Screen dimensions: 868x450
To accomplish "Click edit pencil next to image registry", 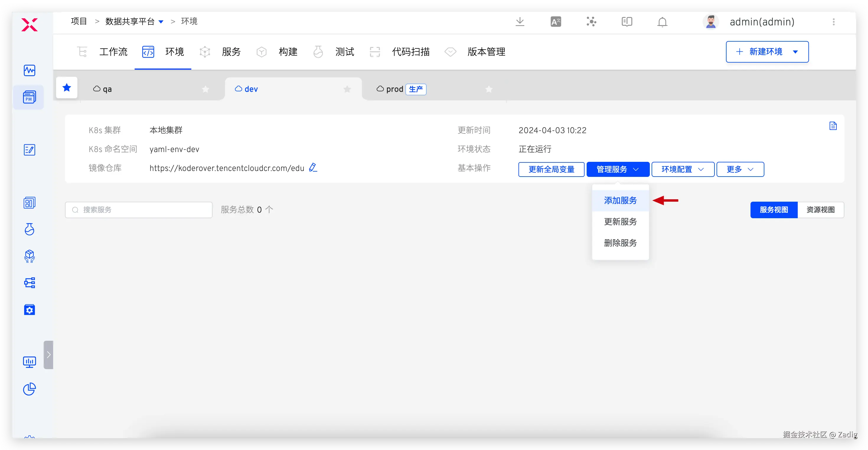I will click(313, 167).
